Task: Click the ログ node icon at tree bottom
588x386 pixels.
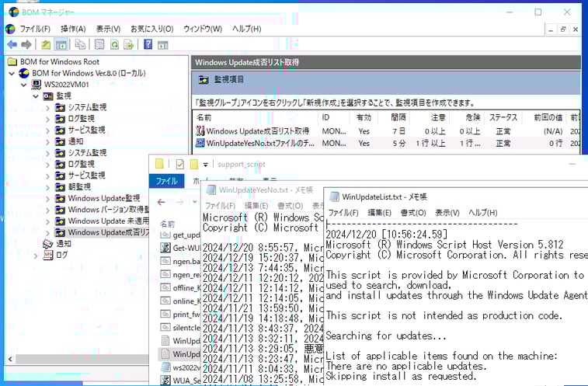Action: (48, 255)
